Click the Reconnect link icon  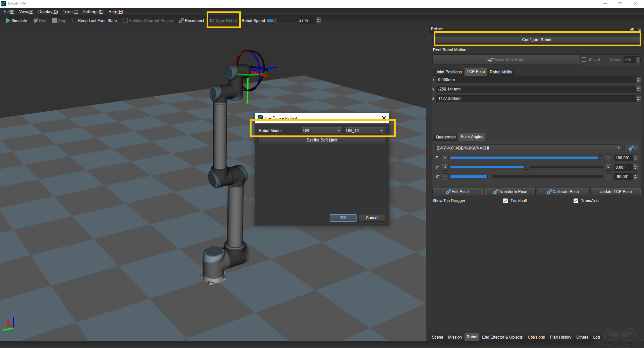click(x=181, y=21)
